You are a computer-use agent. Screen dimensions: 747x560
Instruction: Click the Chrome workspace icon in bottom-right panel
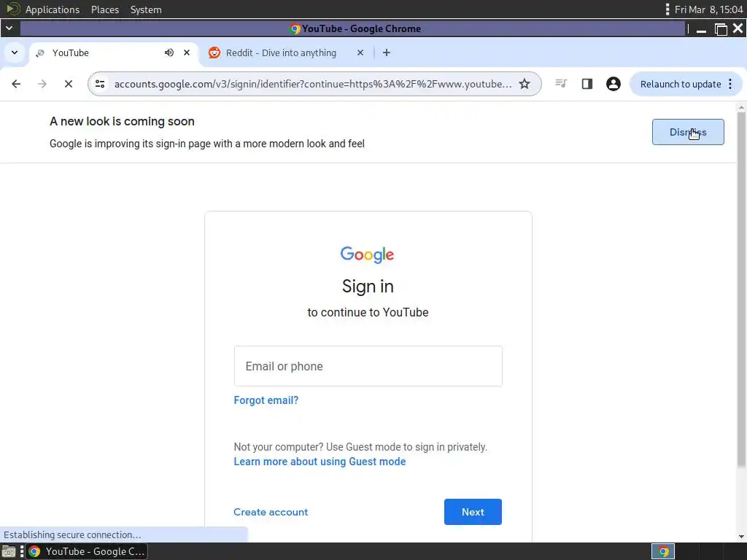click(662, 551)
